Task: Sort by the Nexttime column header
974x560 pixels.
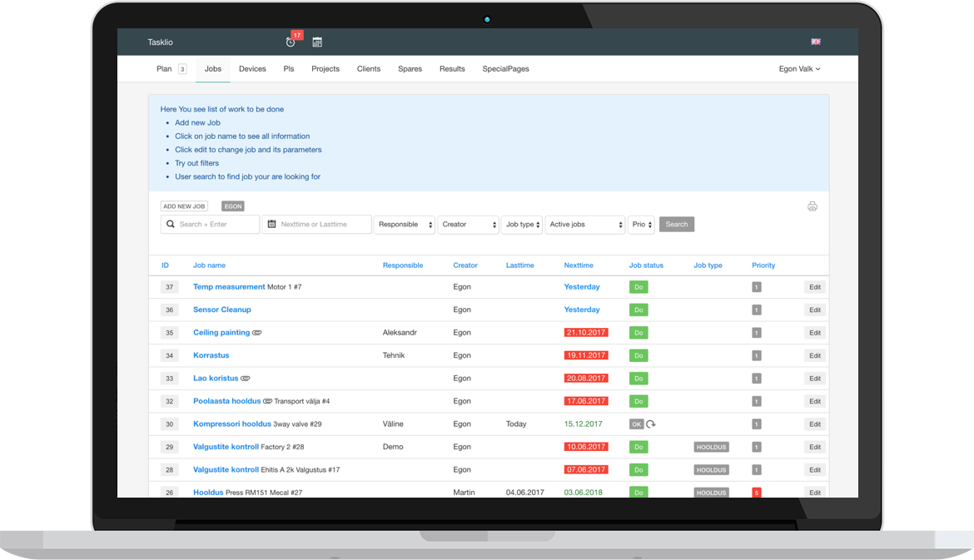Action: (579, 265)
